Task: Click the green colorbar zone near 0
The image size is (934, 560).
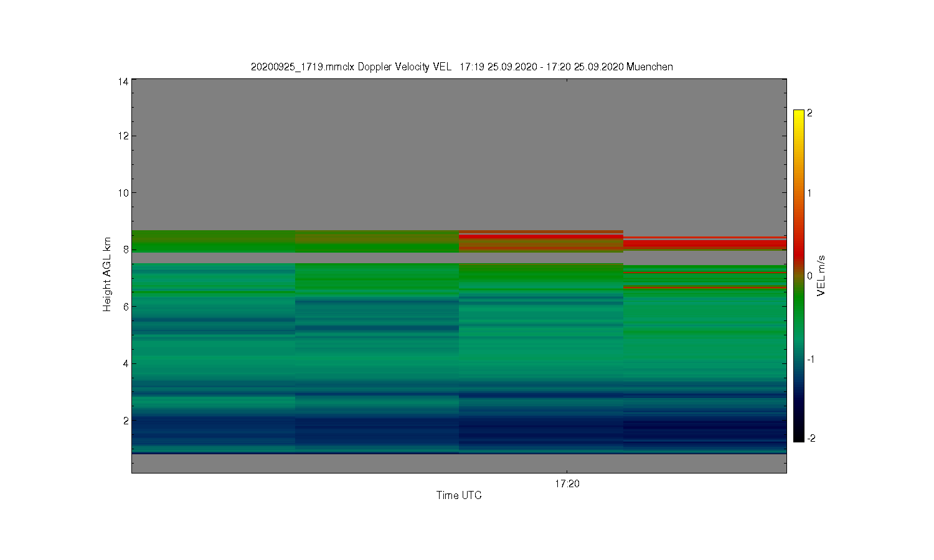Action: pos(799,292)
